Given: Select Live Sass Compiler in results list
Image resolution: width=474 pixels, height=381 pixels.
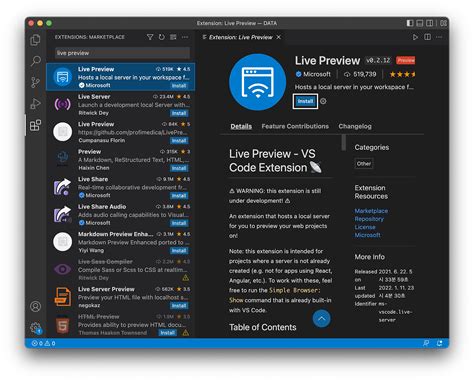Looking at the screenshot, I should click(120, 269).
